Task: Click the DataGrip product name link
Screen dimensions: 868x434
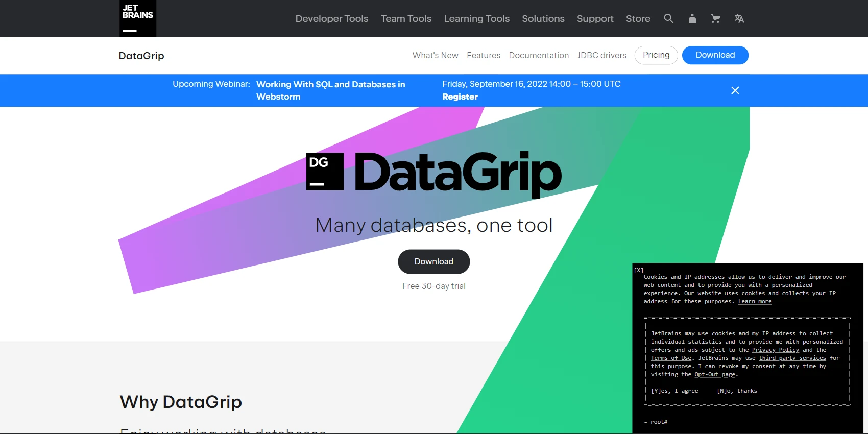Action: point(141,56)
